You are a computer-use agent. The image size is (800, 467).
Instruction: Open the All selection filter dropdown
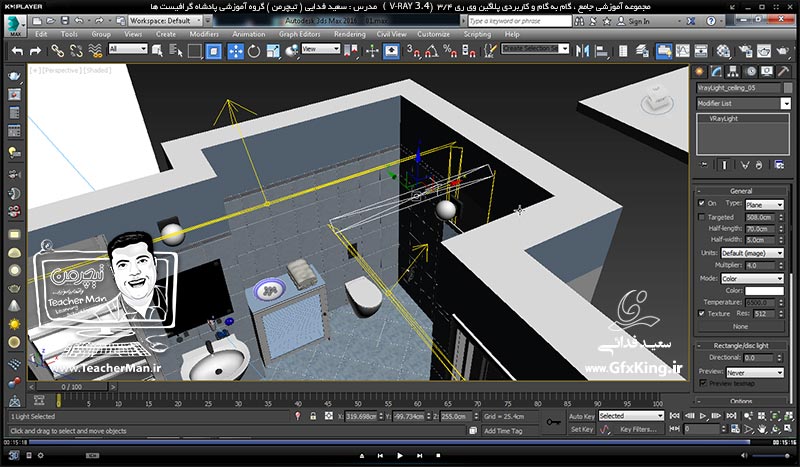[128, 49]
